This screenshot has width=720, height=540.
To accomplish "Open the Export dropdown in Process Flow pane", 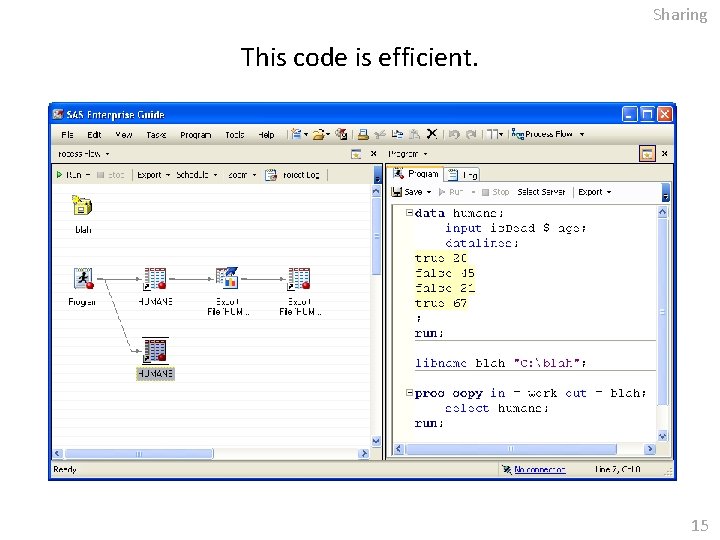I will click(x=168, y=175).
